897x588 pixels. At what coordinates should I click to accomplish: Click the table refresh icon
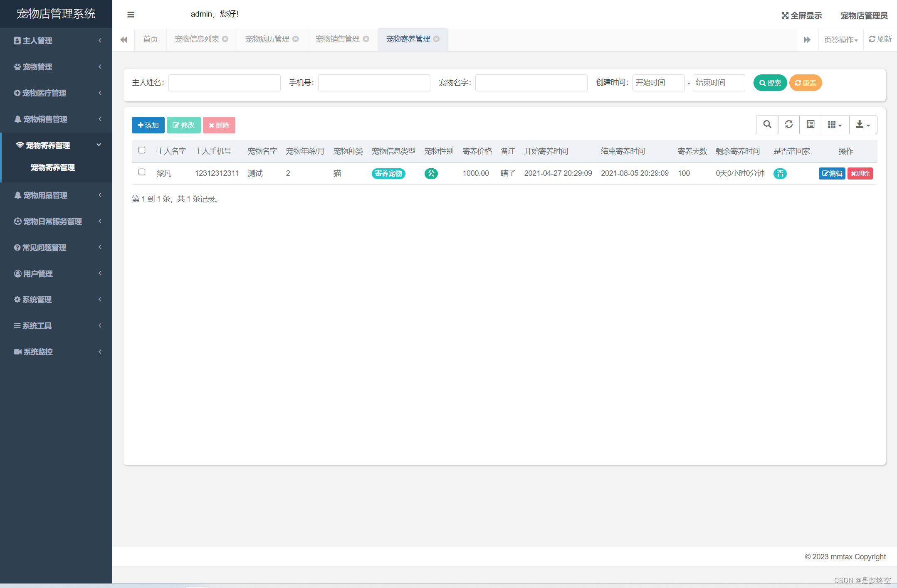(x=788, y=124)
